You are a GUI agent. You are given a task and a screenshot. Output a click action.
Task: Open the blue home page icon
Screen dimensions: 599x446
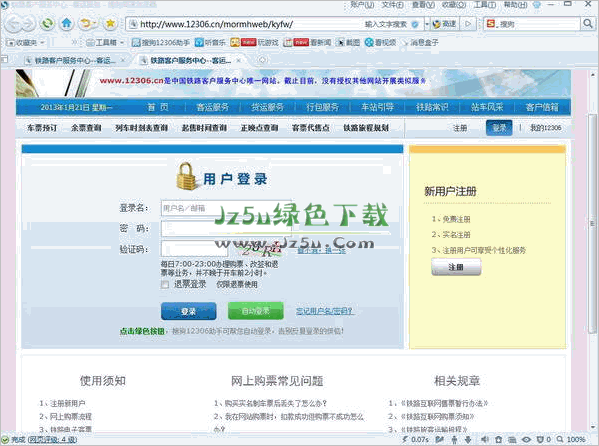67,24
